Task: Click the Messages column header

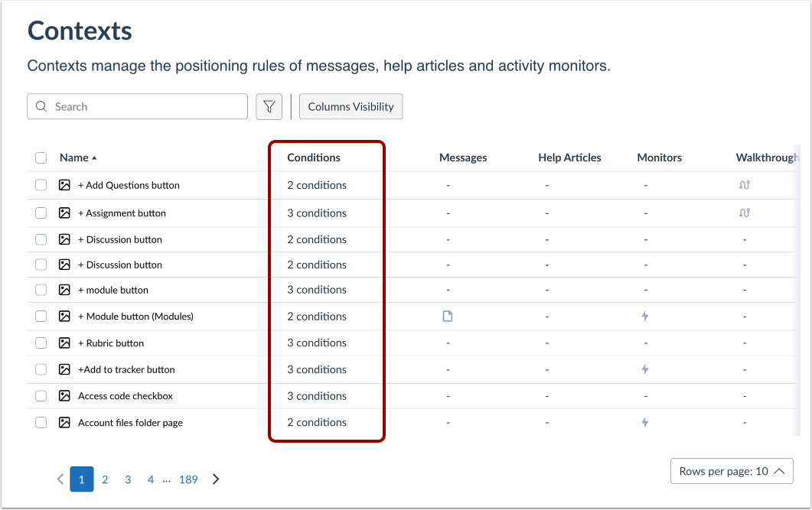Action: pyautogui.click(x=463, y=158)
